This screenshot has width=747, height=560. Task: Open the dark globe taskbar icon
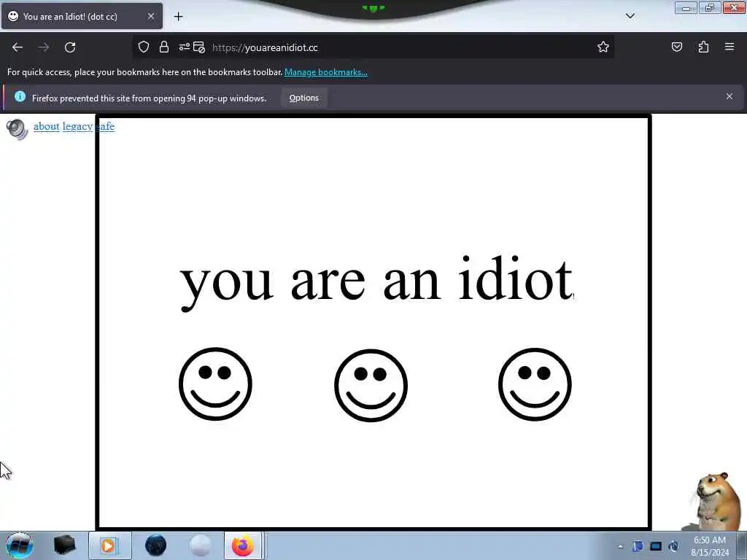tap(156, 545)
